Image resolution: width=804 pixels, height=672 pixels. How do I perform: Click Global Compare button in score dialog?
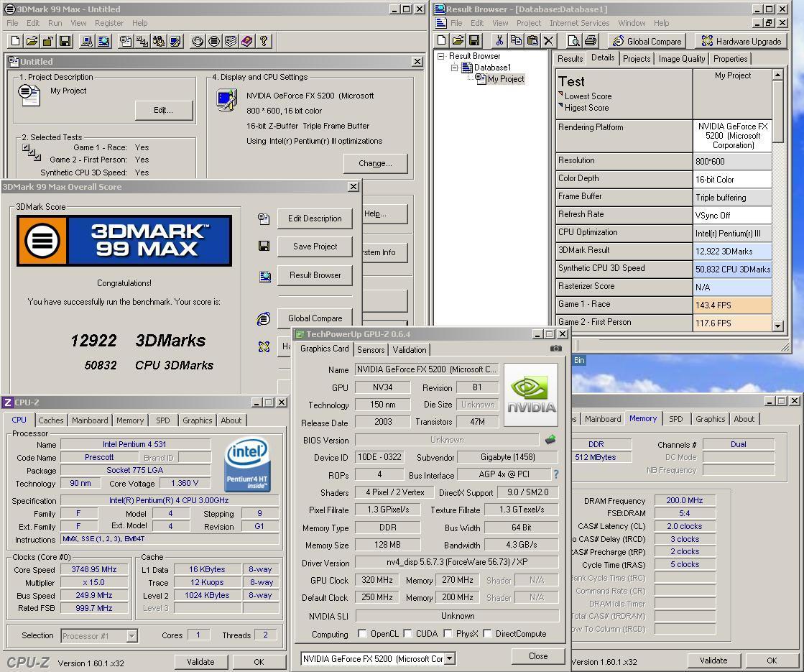pyautogui.click(x=315, y=318)
